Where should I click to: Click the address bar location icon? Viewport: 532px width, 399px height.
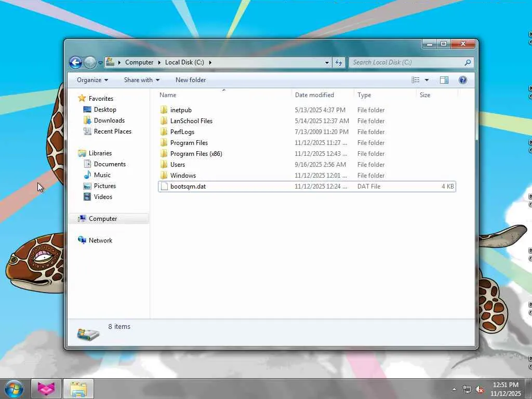[x=110, y=62]
